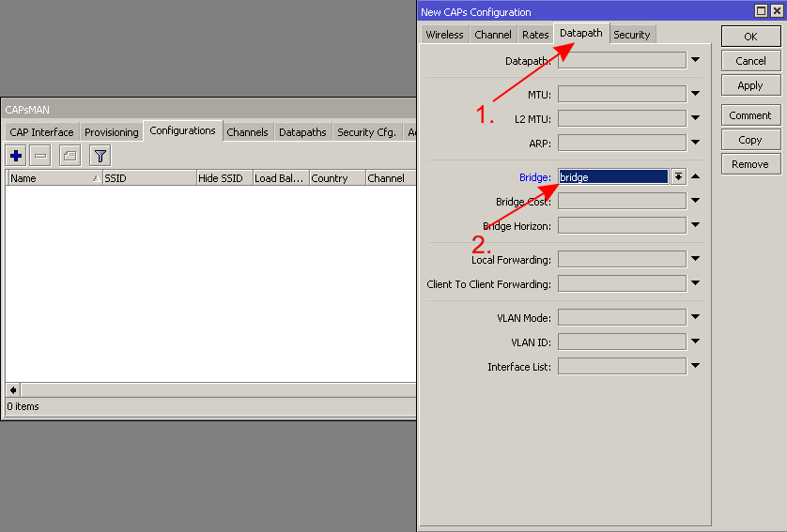Open the Bridge dropdown list button
The width and height of the screenshot is (787, 532).
[x=678, y=176]
